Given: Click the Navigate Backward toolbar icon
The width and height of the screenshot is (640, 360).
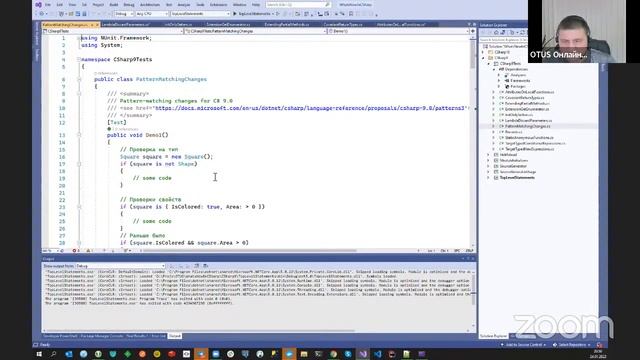Looking at the screenshot, I should tap(42, 13).
